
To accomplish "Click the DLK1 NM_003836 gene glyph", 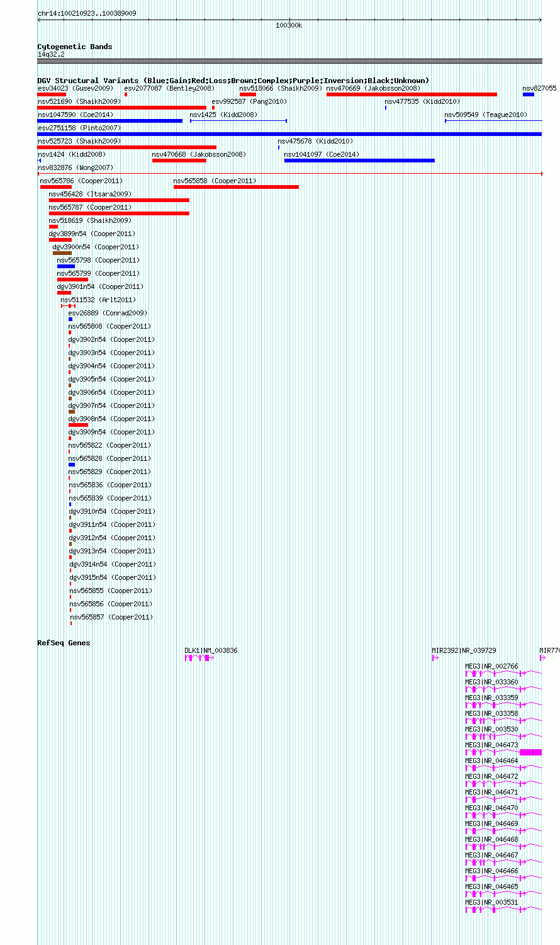I will pyautogui.click(x=199, y=658).
